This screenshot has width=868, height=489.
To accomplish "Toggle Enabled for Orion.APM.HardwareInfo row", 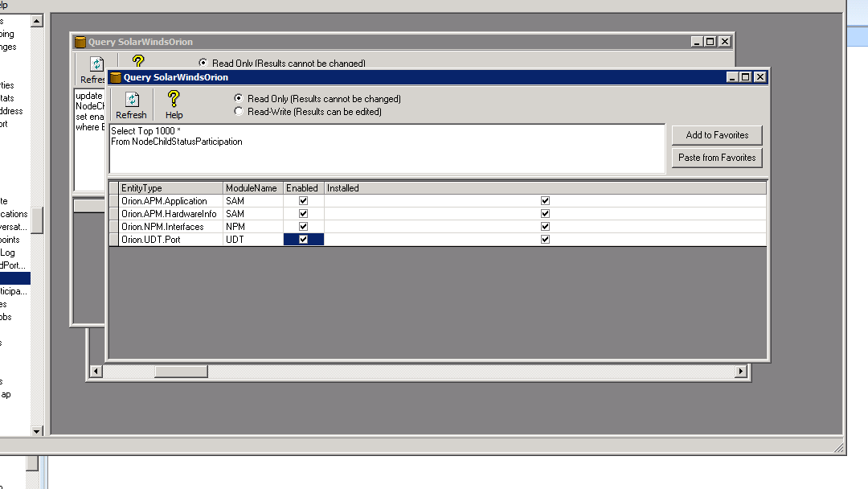I will 303,214.
